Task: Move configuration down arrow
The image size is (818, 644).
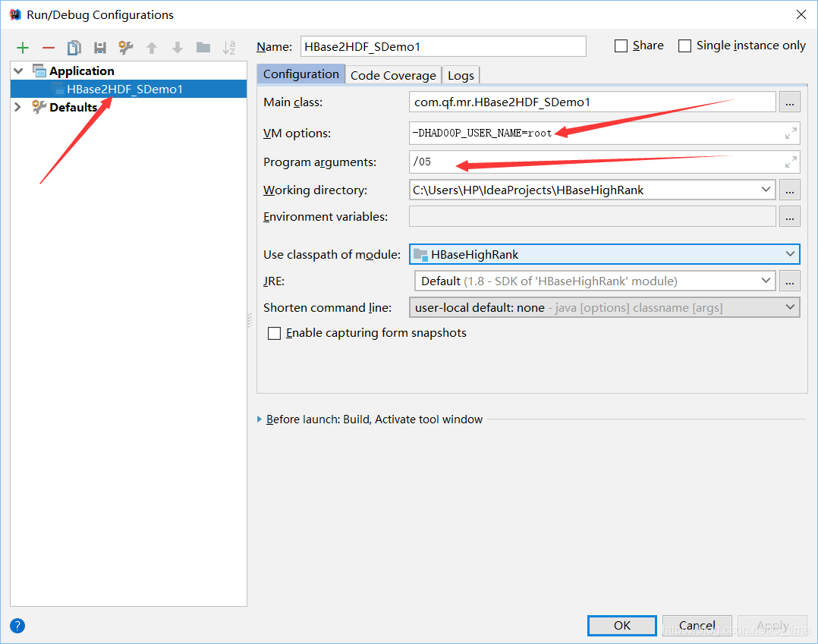Action: click(178, 48)
